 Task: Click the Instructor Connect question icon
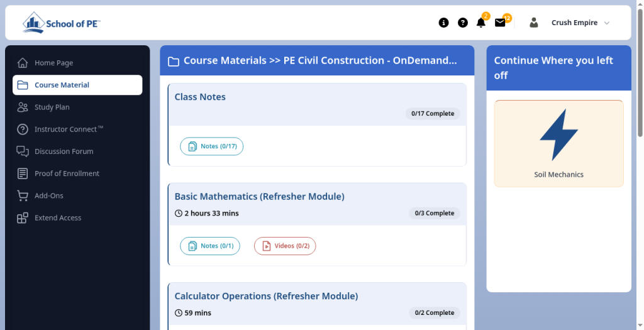coord(23,129)
